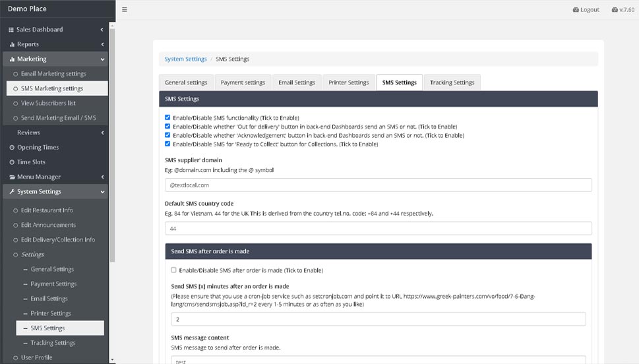Screen dimensions: 639x364
Task: Open the System Settings breadcrumb link
Action: click(185, 59)
